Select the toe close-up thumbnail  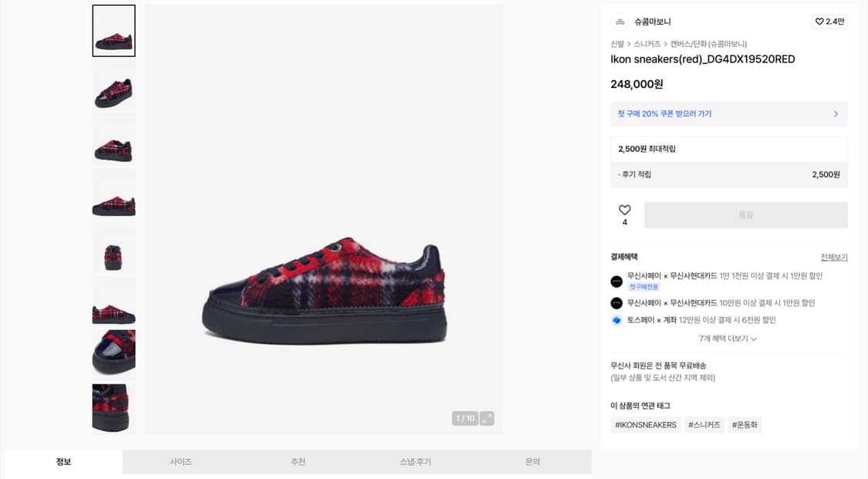pyautogui.click(x=113, y=353)
